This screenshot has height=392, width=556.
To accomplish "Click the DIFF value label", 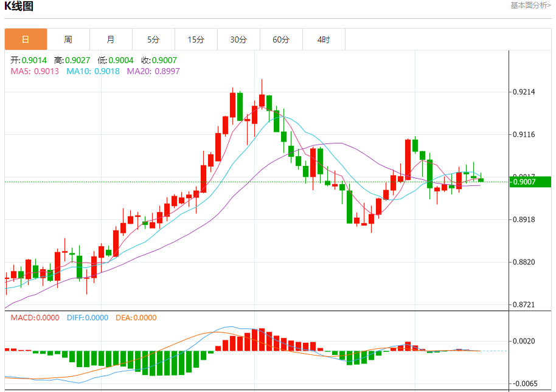I will pos(87,317).
